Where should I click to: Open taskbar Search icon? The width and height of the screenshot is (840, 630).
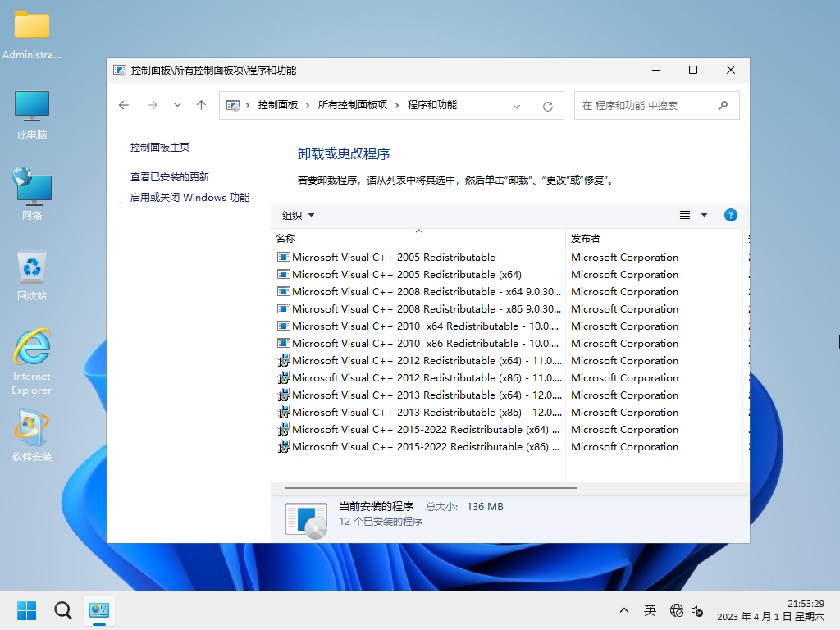click(x=63, y=610)
